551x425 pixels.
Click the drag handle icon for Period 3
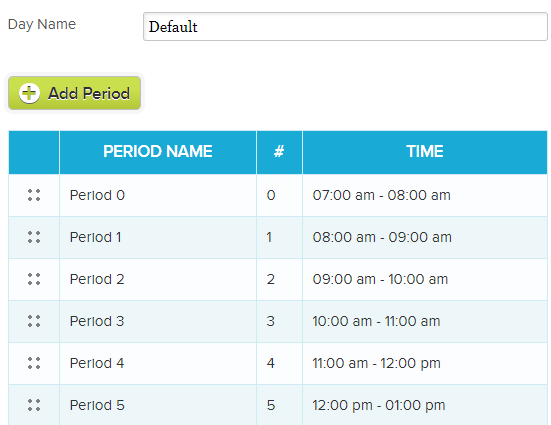(34, 321)
